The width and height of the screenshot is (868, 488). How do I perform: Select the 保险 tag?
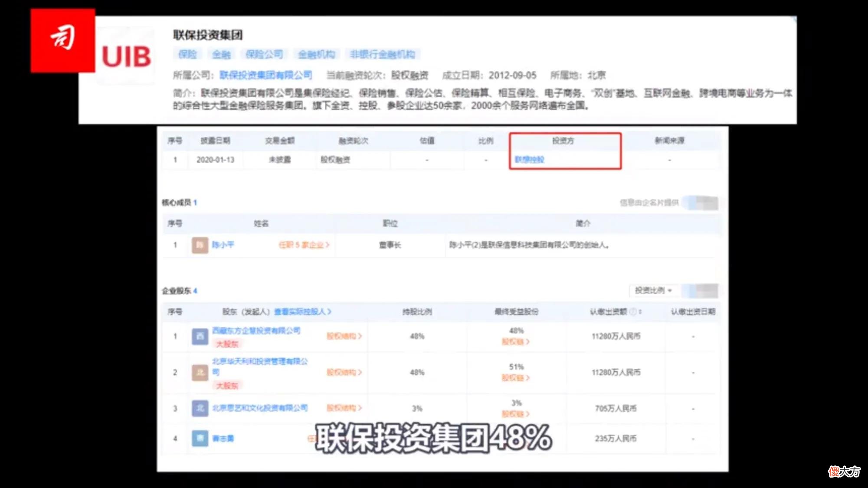[x=188, y=54]
